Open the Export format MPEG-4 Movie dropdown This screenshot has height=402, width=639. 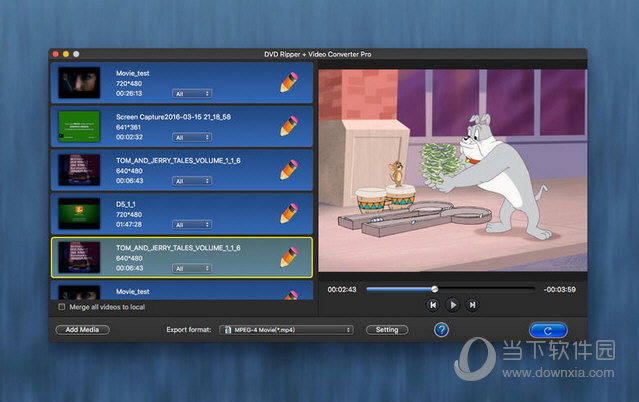[286, 329]
